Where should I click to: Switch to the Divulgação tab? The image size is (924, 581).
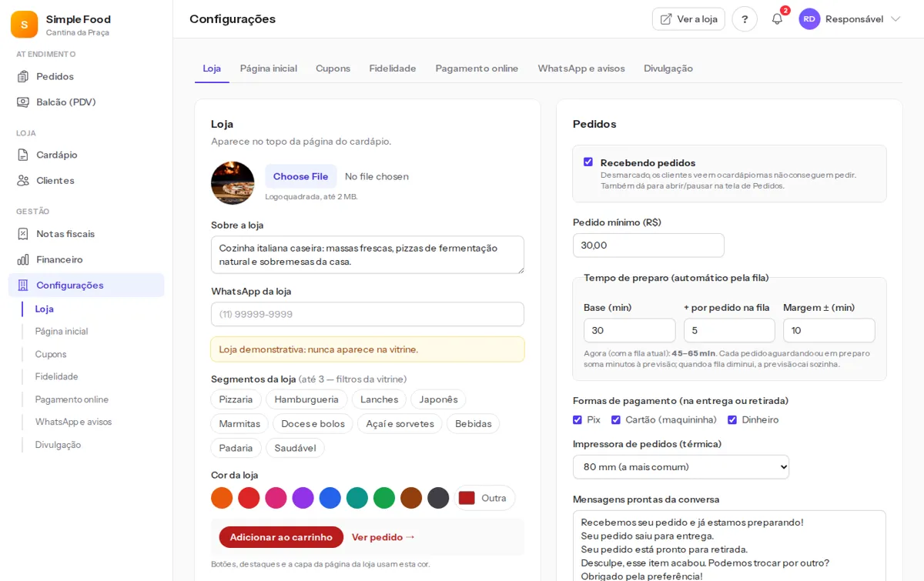coord(668,68)
